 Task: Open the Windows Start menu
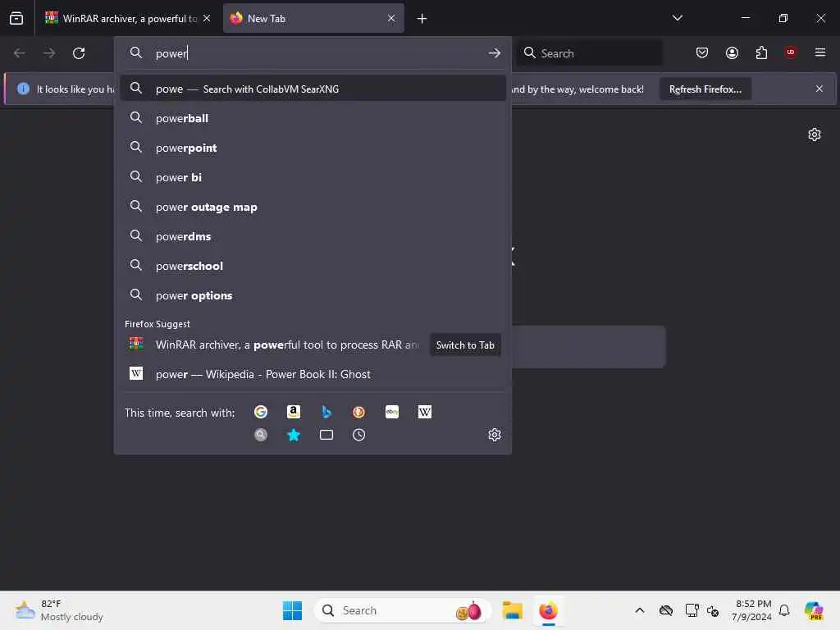click(292, 610)
